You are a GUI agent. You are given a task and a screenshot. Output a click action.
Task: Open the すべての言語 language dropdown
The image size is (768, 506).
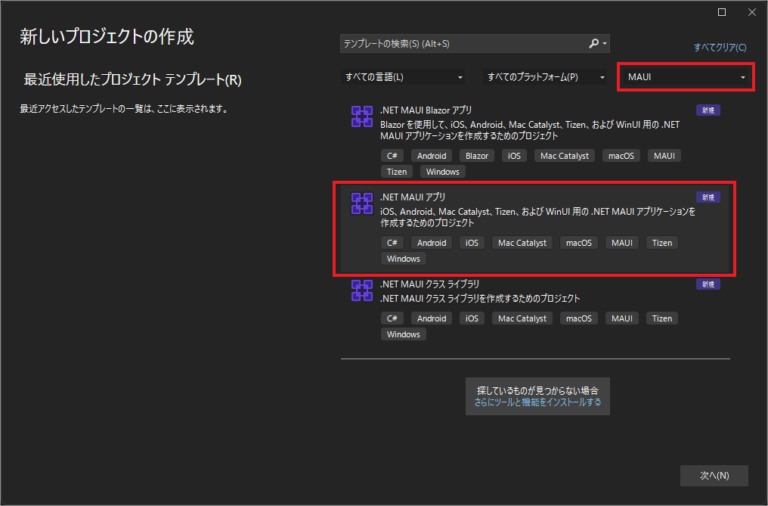pos(404,77)
